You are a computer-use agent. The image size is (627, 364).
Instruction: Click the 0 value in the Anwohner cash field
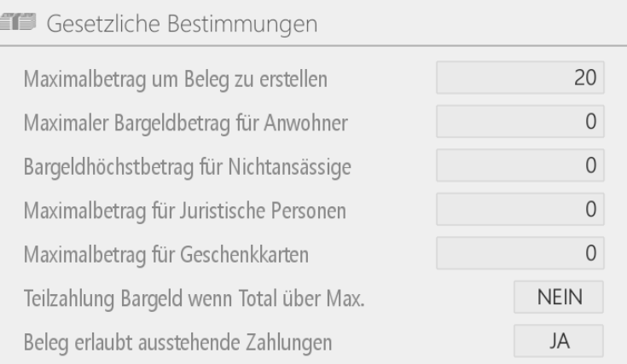pos(591,121)
